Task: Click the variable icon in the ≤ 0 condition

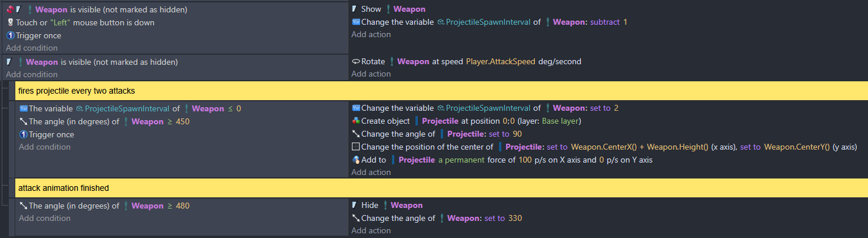Action: click(x=23, y=109)
